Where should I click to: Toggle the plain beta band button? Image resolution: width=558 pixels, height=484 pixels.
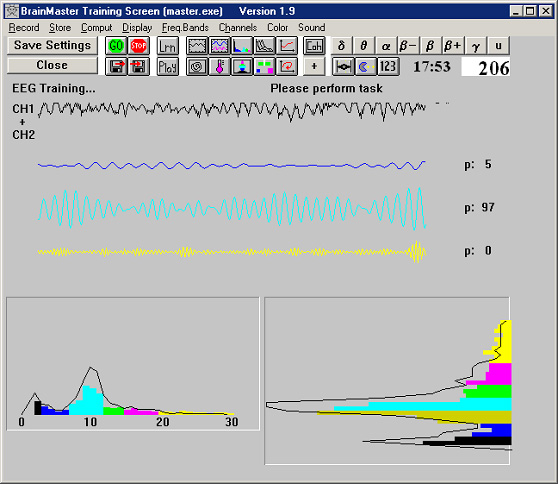pyautogui.click(x=431, y=46)
